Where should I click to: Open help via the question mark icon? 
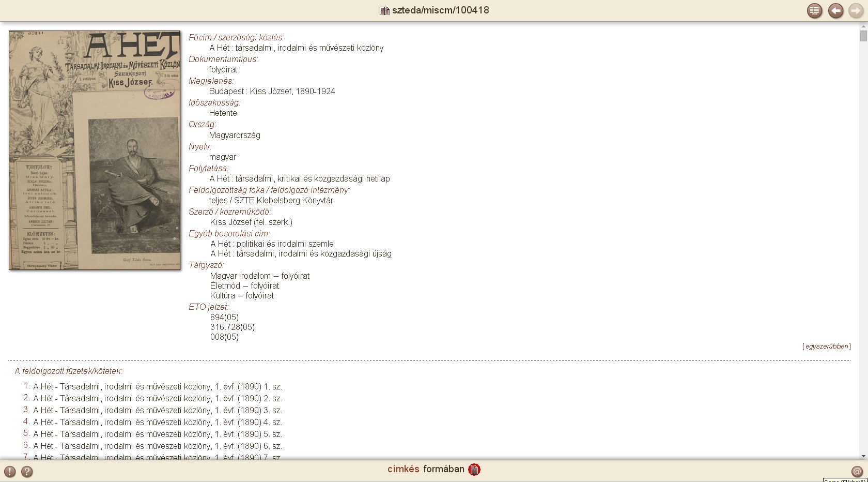[x=27, y=471]
